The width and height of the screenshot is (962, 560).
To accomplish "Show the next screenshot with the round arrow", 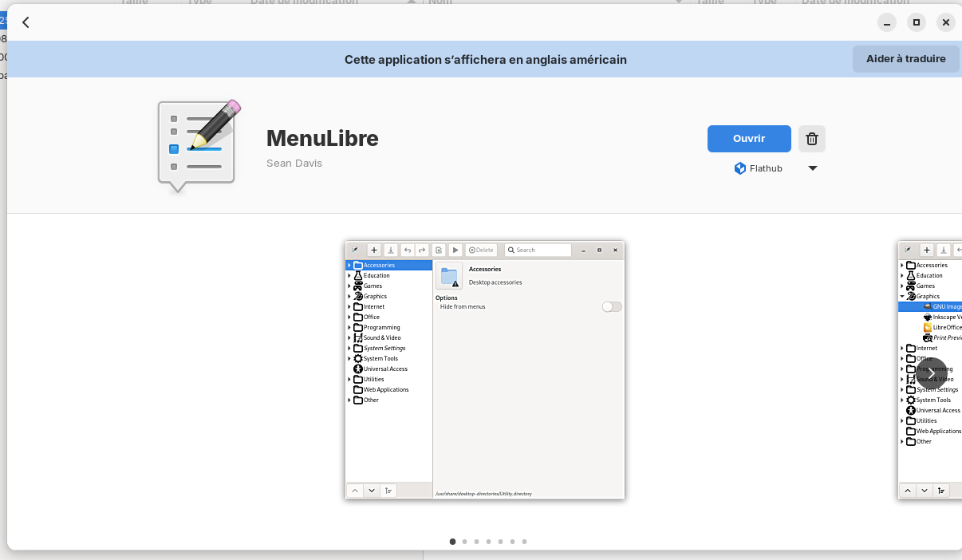I will [931, 373].
